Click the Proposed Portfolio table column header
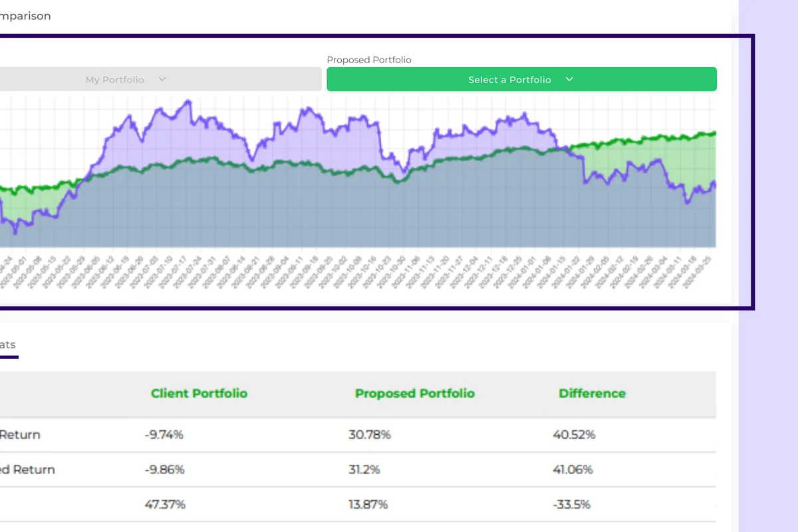 415,394
